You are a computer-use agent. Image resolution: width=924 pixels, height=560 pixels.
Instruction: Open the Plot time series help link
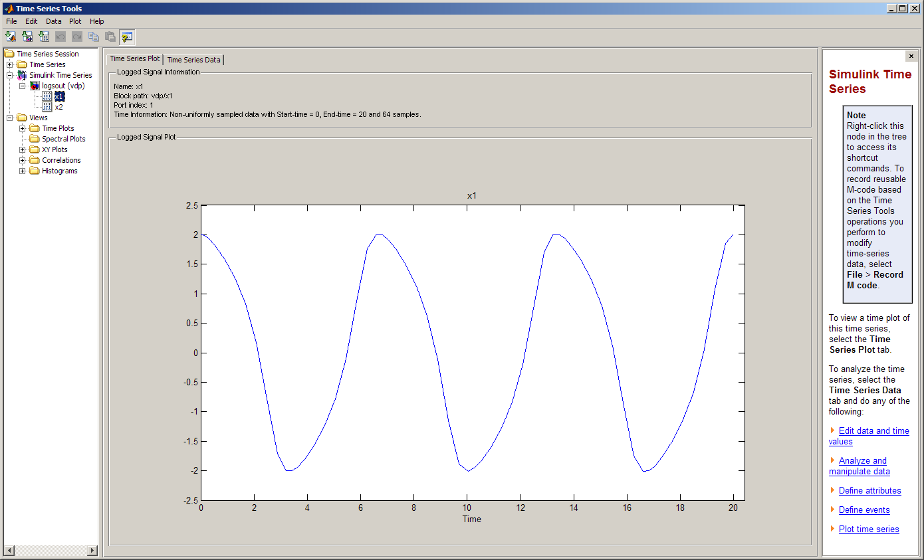868,529
